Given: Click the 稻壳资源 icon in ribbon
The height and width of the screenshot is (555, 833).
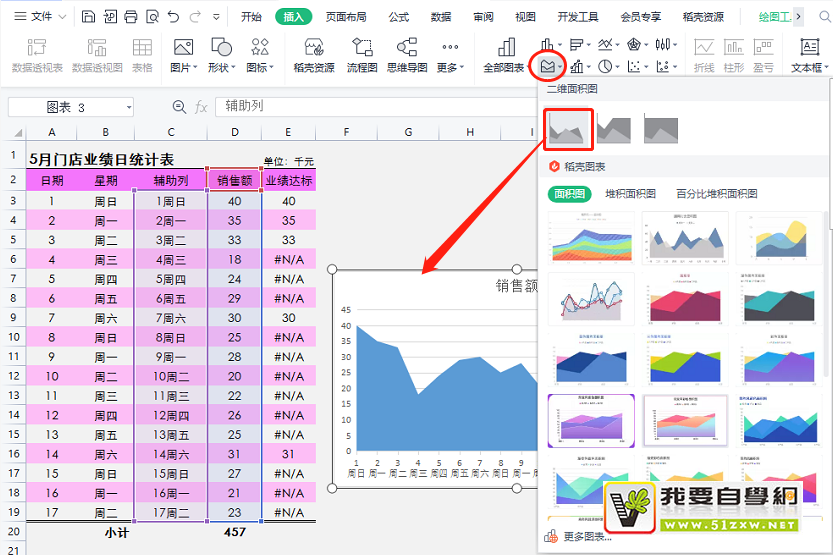Looking at the screenshot, I should tap(314, 55).
